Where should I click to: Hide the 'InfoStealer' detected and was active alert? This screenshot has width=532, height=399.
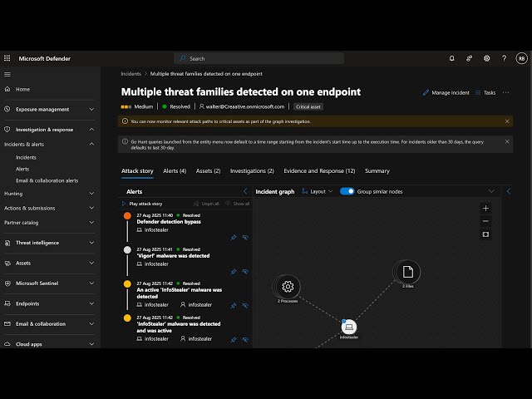245,340
